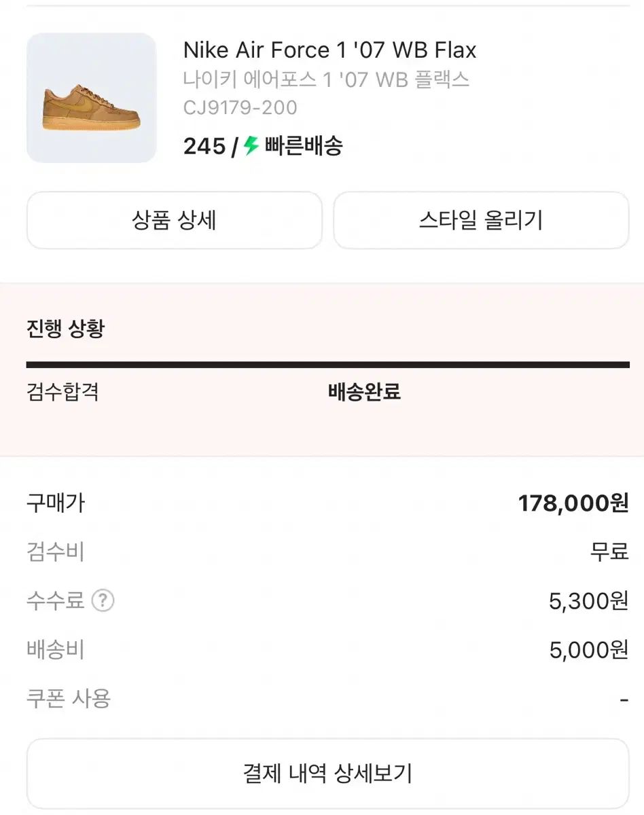Screen dimensions: 644x815
Task: Select the 배송완료 status step
Action: click(364, 392)
